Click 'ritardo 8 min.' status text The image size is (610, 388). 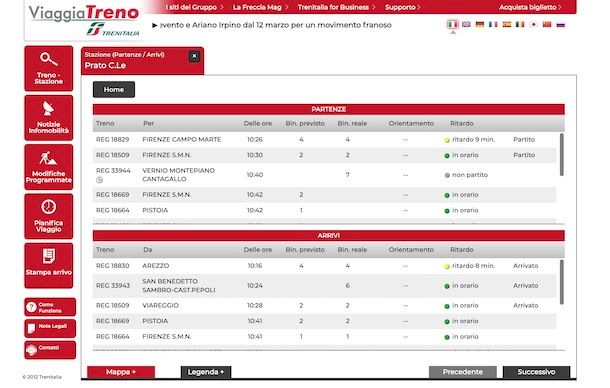(x=473, y=266)
